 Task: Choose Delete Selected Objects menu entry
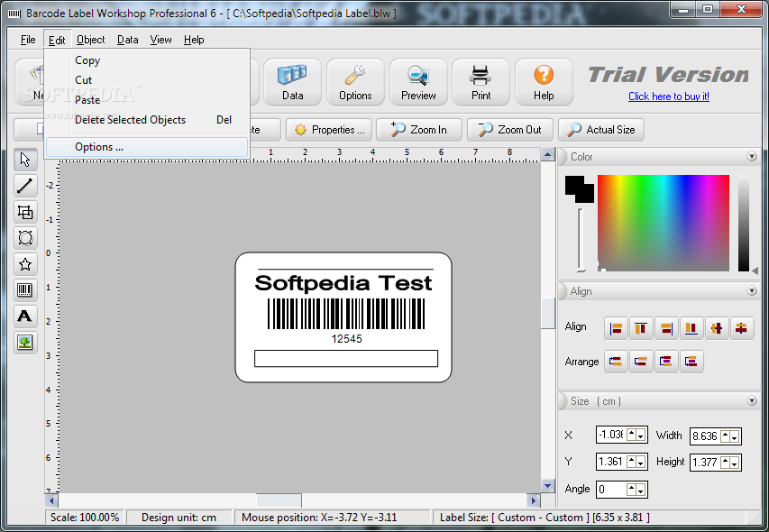pyautogui.click(x=147, y=120)
